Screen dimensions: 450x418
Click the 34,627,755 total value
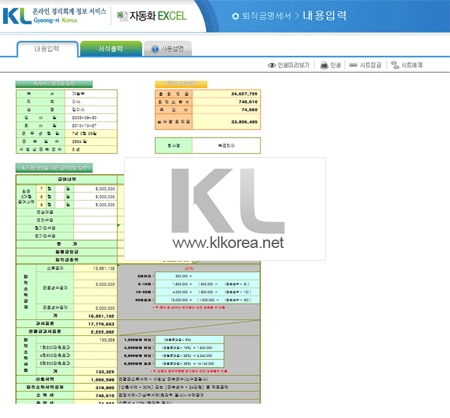coord(244,94)
